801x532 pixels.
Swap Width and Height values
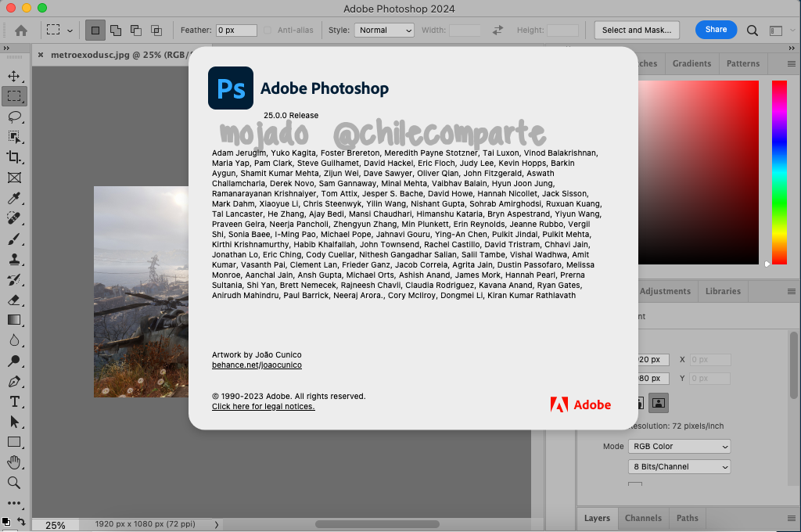[497, 31]
